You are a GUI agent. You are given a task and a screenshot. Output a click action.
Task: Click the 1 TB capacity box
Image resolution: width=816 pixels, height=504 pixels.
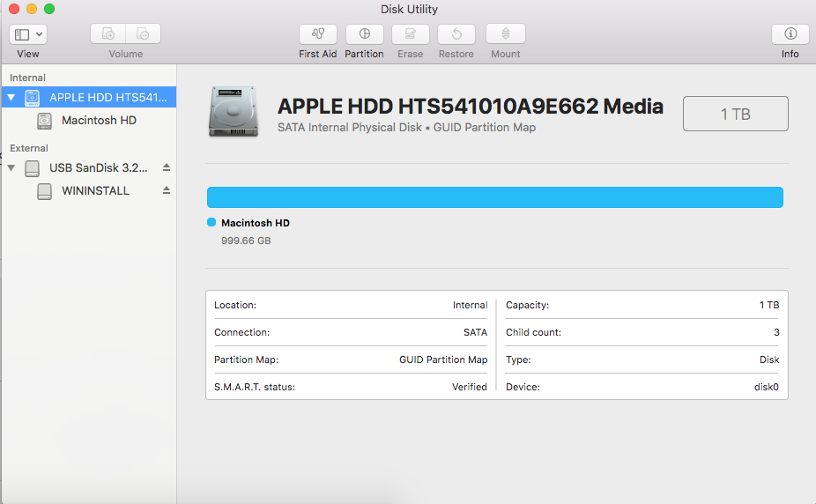[x=735, y=114]
